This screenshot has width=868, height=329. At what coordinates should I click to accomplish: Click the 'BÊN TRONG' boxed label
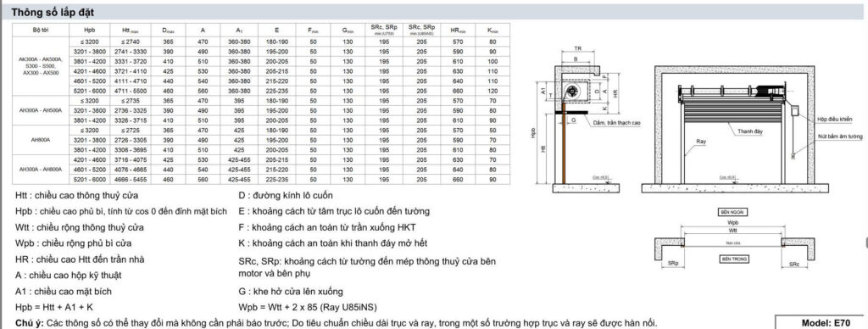[x=733, y=259]
